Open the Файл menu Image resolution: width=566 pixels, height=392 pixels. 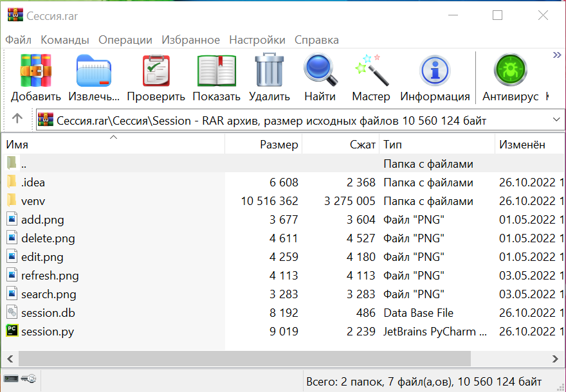pyautogui.click(x=18, y=40)
